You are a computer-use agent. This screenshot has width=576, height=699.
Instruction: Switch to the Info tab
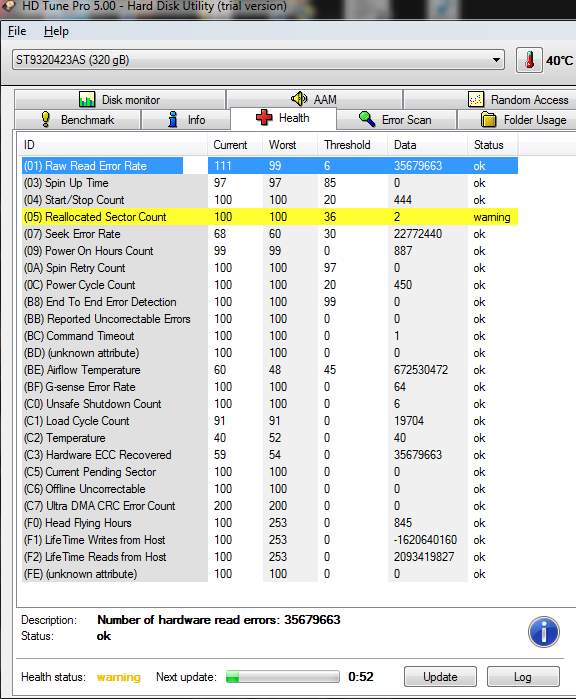[185, 119]
